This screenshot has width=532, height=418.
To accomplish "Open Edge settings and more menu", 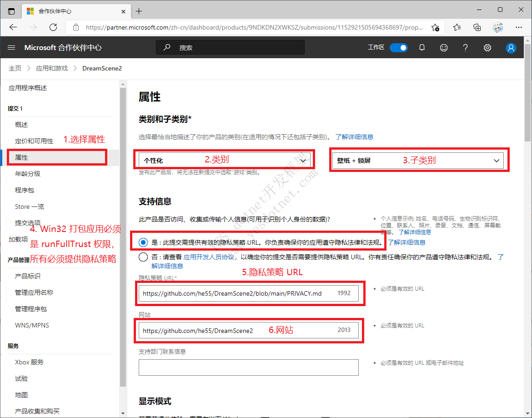I will 518,27.
